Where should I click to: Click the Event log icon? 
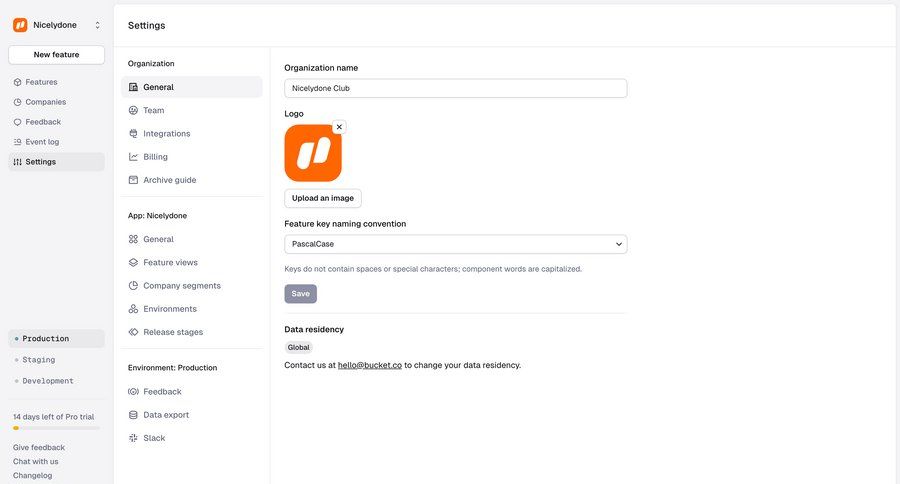[x=17, y=142]
